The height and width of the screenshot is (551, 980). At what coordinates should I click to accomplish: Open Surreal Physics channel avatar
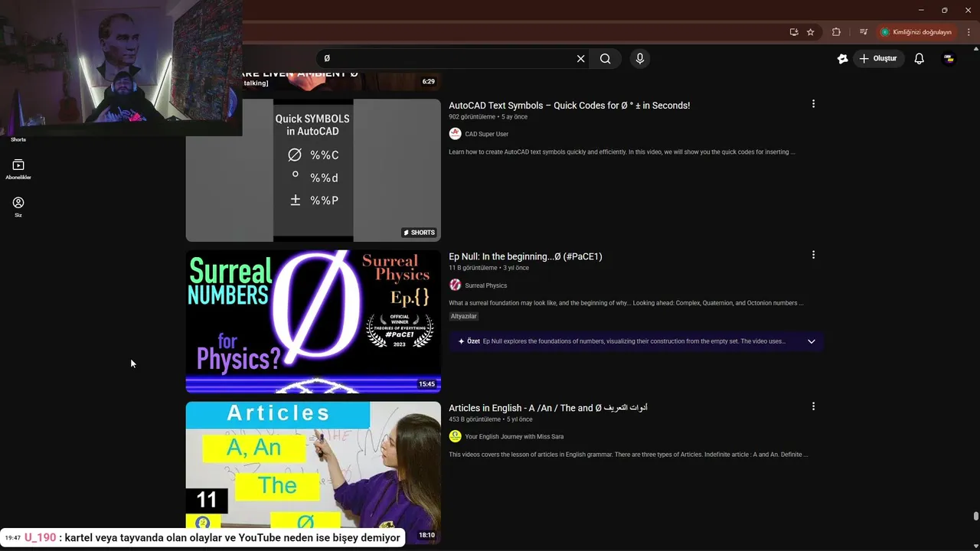click(x=456, y=285)
